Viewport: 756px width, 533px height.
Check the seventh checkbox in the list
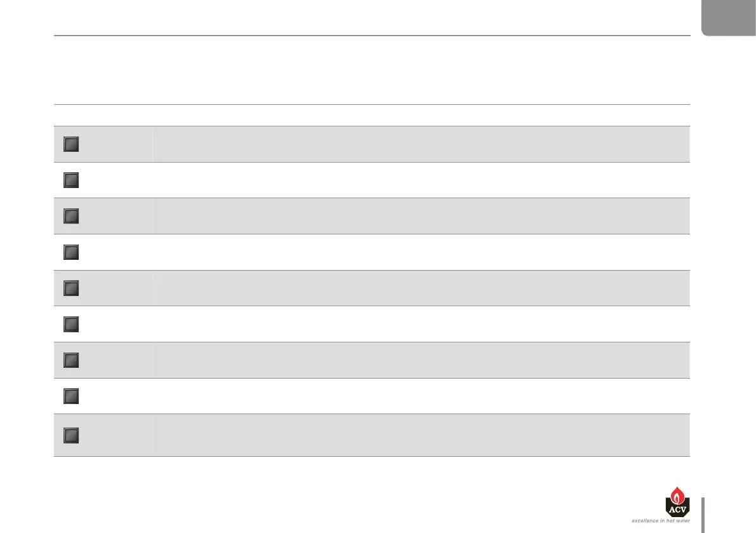coord(71,360)
